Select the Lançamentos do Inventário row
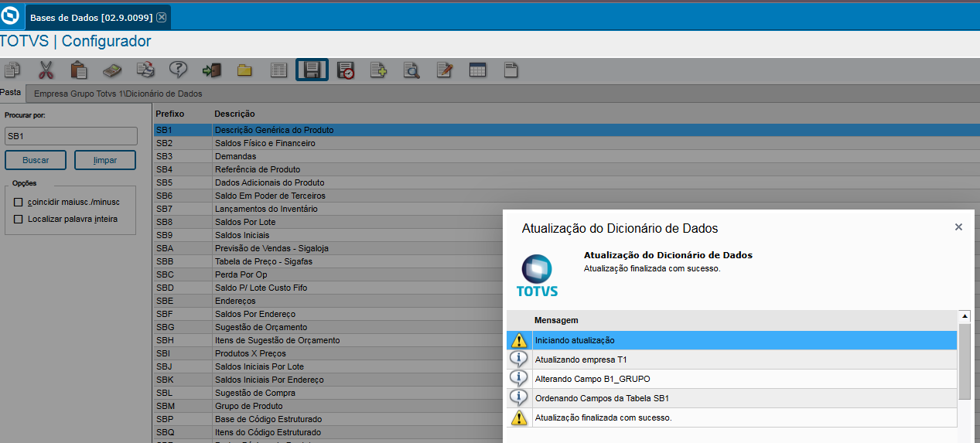The height and width of the screenshot is (443, 980). click(x=328, y=209)
